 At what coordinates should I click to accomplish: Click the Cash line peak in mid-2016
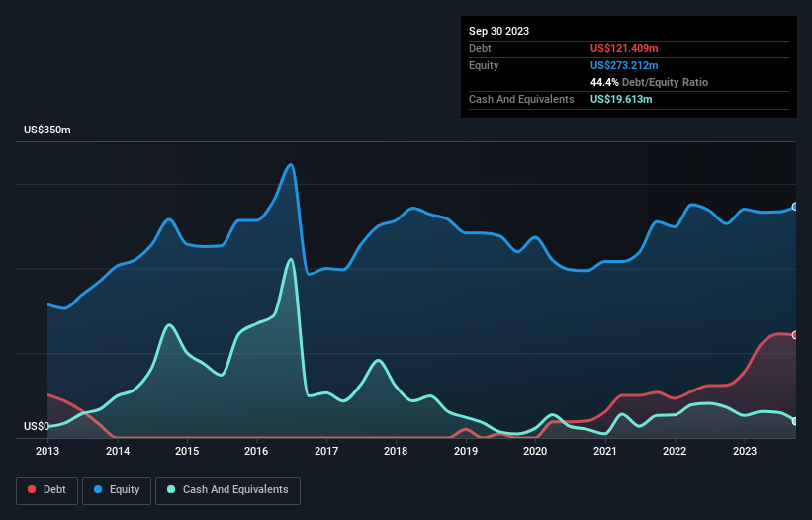[291, 260]
